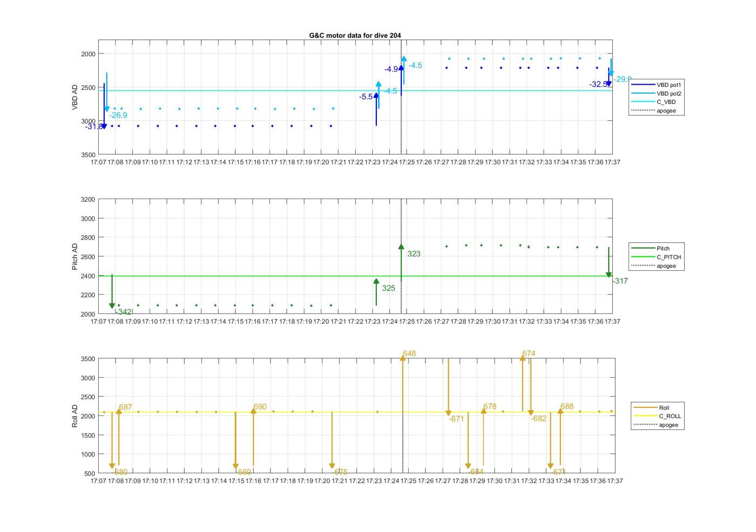Click the "-5.5" VBD annotation

[x=366, y=97]
